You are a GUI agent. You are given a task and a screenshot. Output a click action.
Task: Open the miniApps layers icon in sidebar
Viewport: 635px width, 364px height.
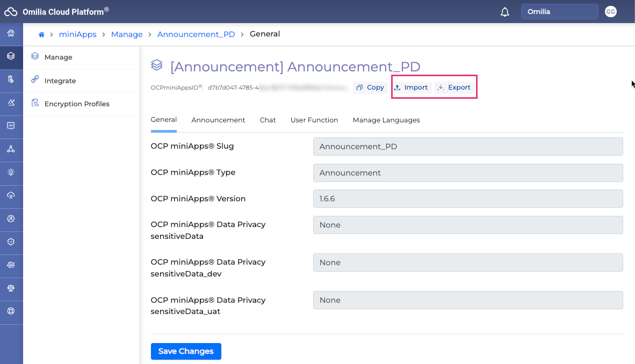pyautogui.click(x=11, y=56)
